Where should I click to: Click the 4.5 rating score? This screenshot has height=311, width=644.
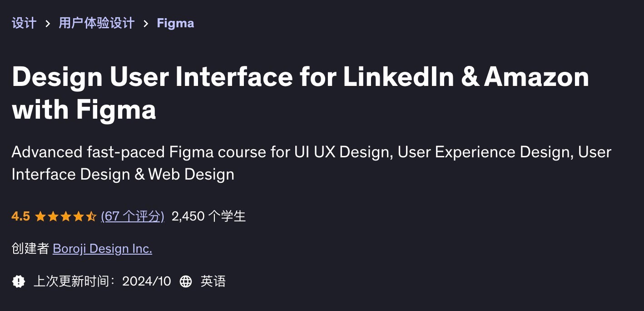coord(21,216)
